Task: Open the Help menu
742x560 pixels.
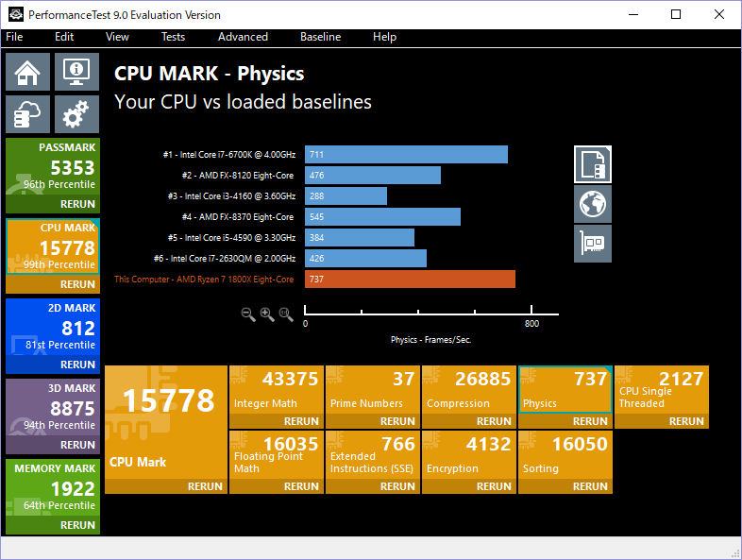Action: 384,37
